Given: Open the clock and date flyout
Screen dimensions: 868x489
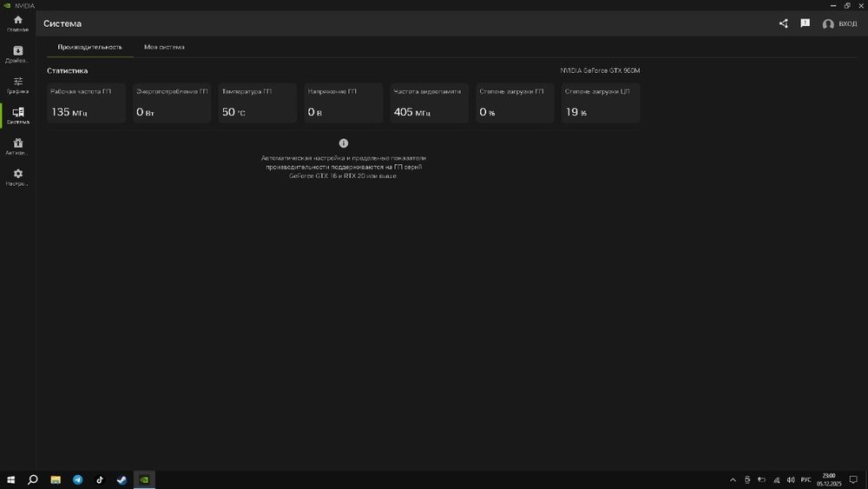Looking at the screenshot, I should 829,479.
